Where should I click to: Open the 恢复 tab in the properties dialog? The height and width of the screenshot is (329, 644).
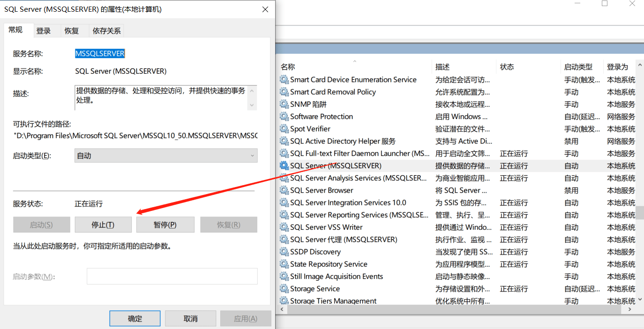72,31
